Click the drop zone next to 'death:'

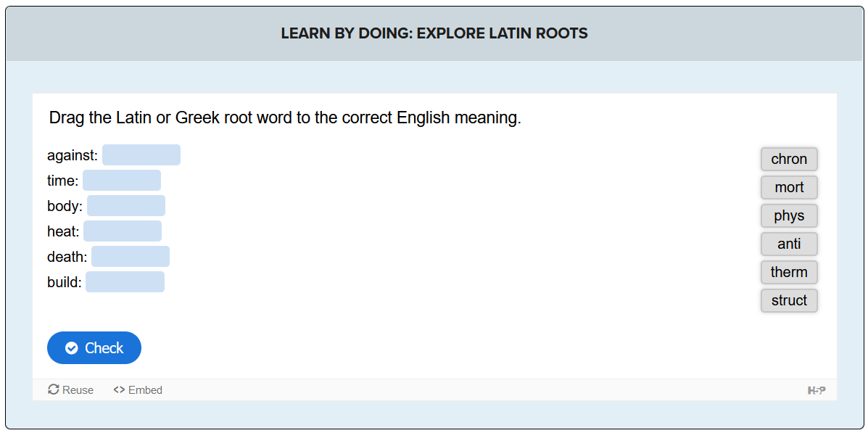[x=131, y=257]
